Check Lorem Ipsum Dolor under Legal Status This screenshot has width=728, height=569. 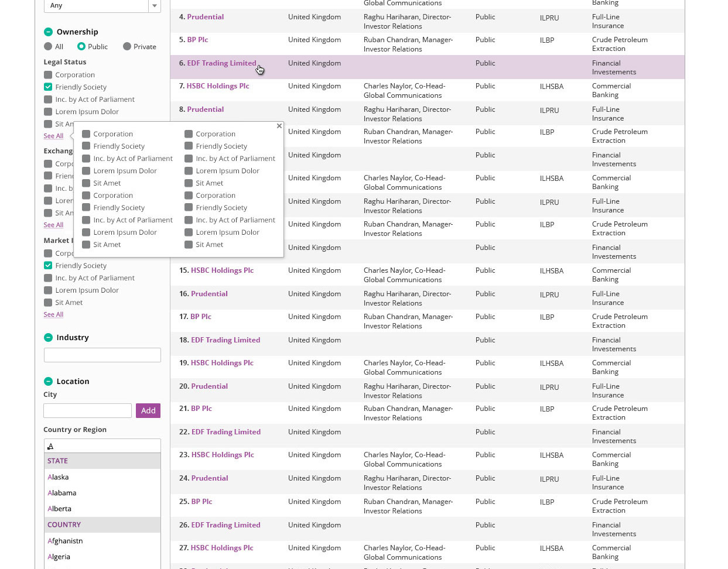coord(48,111)
